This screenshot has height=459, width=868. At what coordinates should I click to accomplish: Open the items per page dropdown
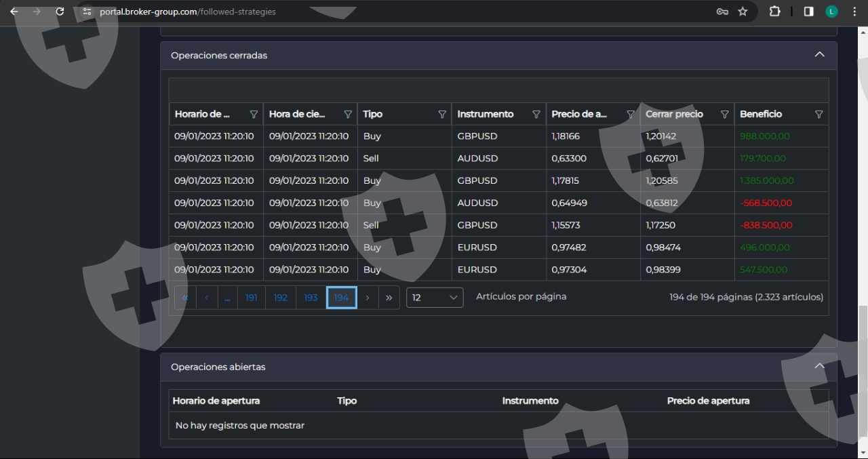click(x=435, y=298)
